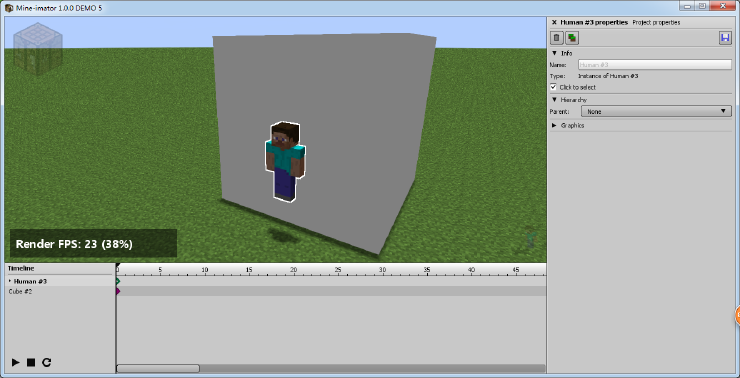This screenshot has width=740, height=378.
Task: Click the Human #3 green keyframe diamond
Action: pos(118,281)
